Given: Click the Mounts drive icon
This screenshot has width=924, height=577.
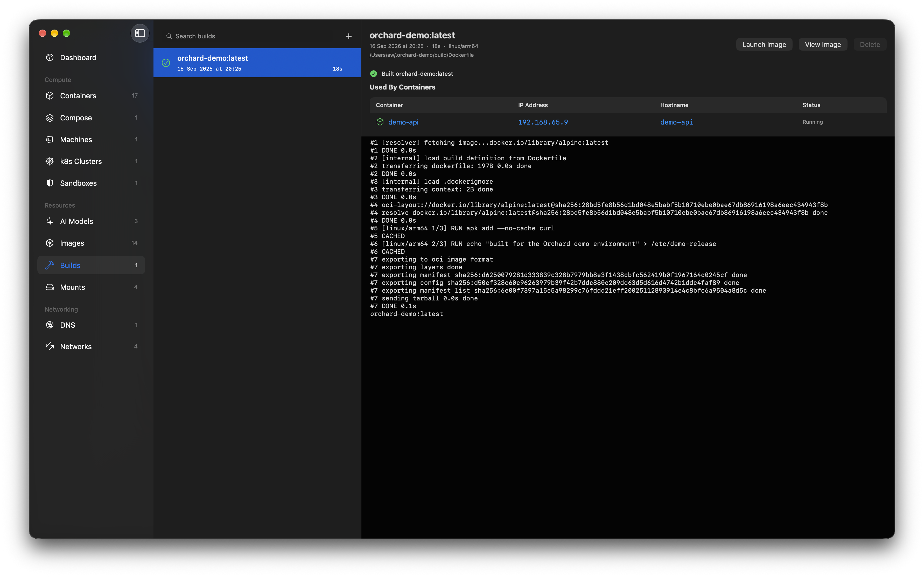Looking at the screenshot, I should 50,287.
